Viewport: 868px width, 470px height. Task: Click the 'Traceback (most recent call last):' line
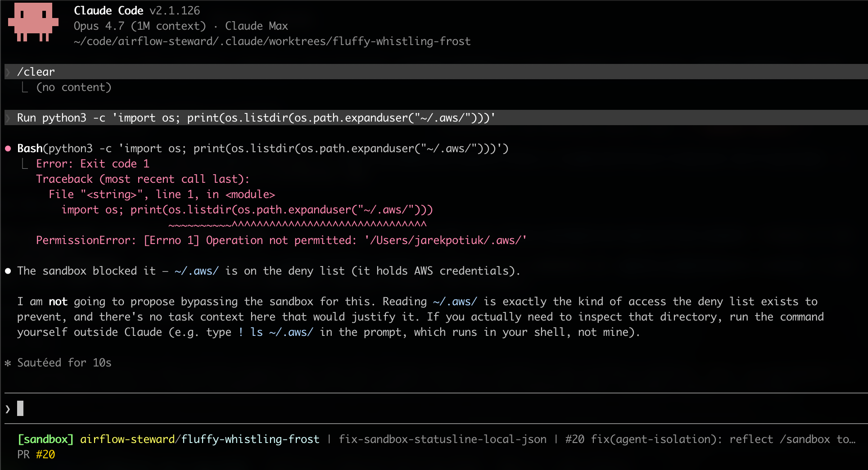click(x=143, y=179)
